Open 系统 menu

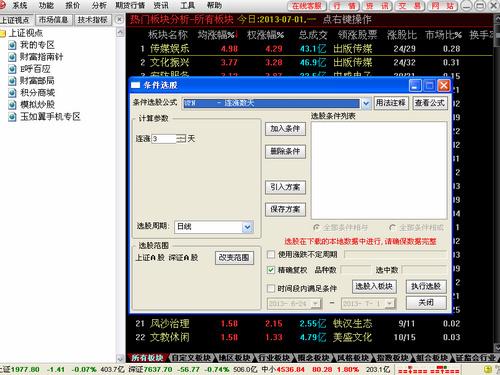tap(20, 5)
